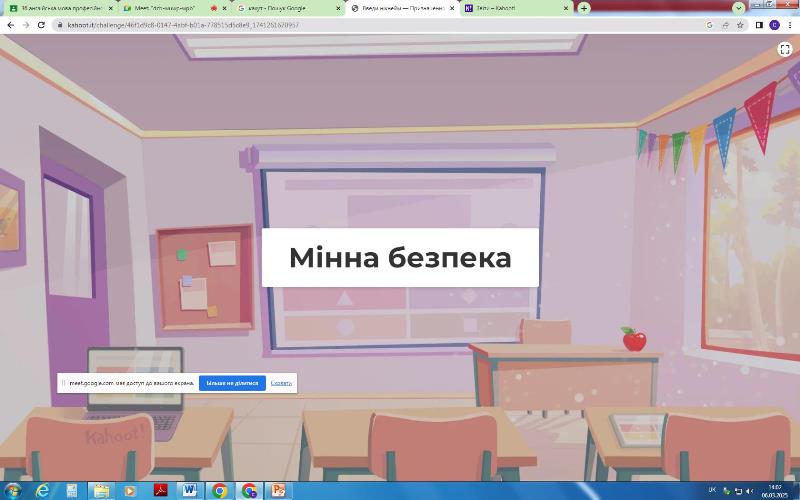Viewport: 800px width, 500px height.
Task: Click the browser back arrow
Action: (10, 24)
